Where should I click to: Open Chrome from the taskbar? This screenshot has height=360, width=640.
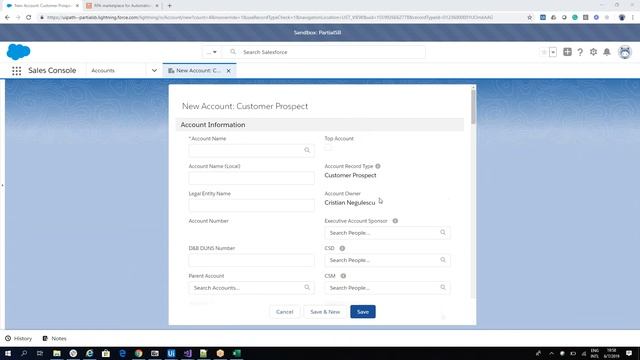[x=138, y=353]
